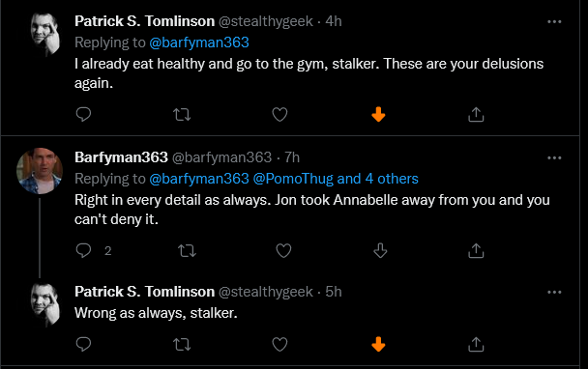The image size is (588, 369).
Task: Expand options for the 'Wrong as always' tweet
Action: (554, 292)
